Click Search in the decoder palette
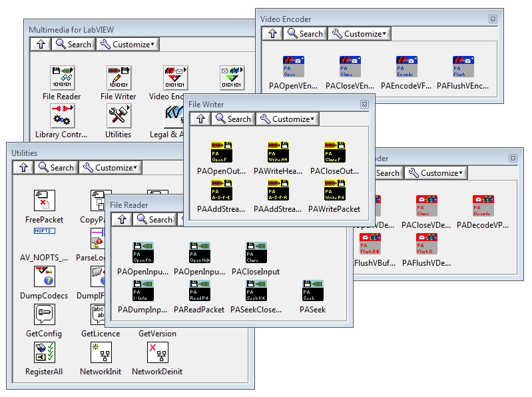The width and height of the screenshot is (532, 397). [x=389, y=173]
